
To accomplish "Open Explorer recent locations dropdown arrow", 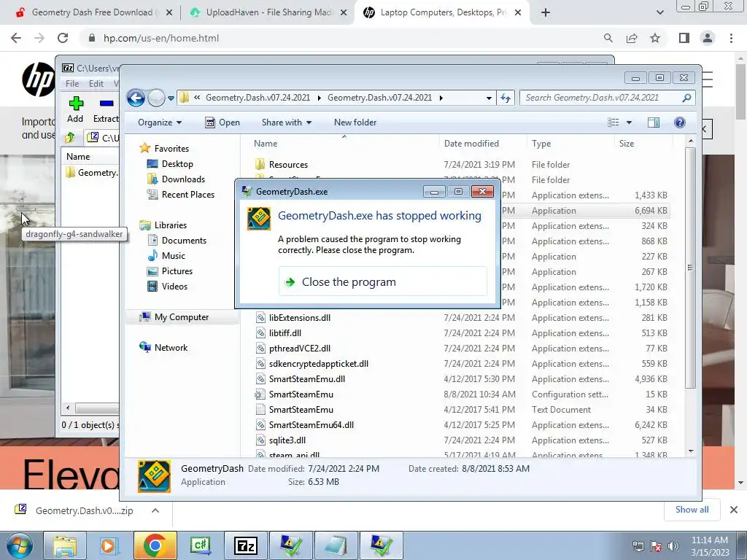I will pos(171,98).
